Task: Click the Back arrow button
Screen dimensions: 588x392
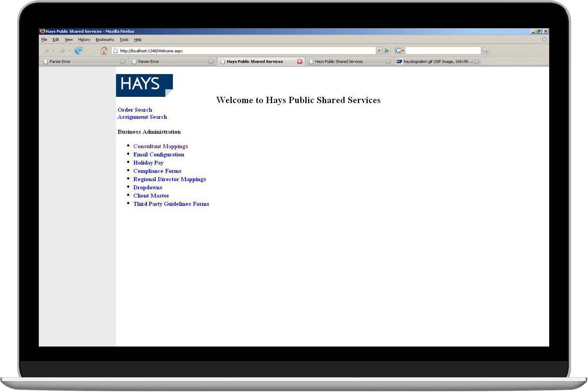Action: click(46, 51)
